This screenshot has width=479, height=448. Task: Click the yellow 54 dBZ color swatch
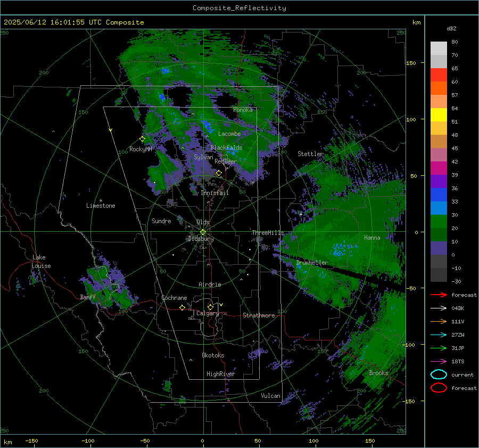pos(439,115)
